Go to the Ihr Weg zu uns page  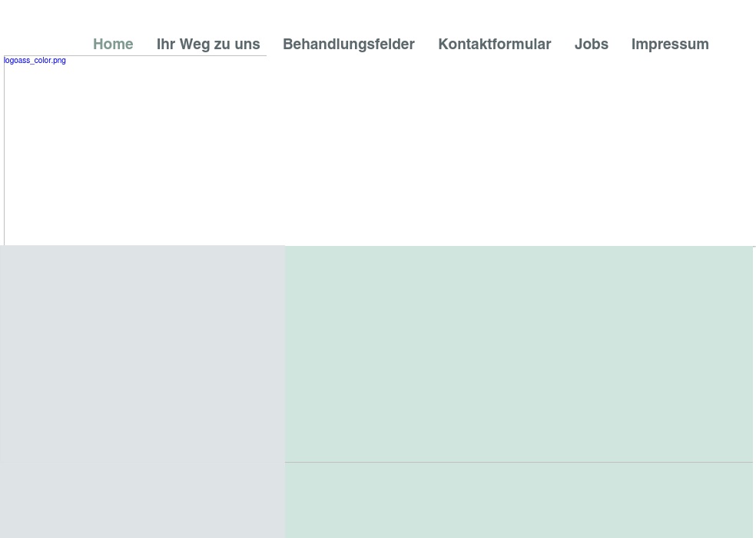click(x=208, y=45)
